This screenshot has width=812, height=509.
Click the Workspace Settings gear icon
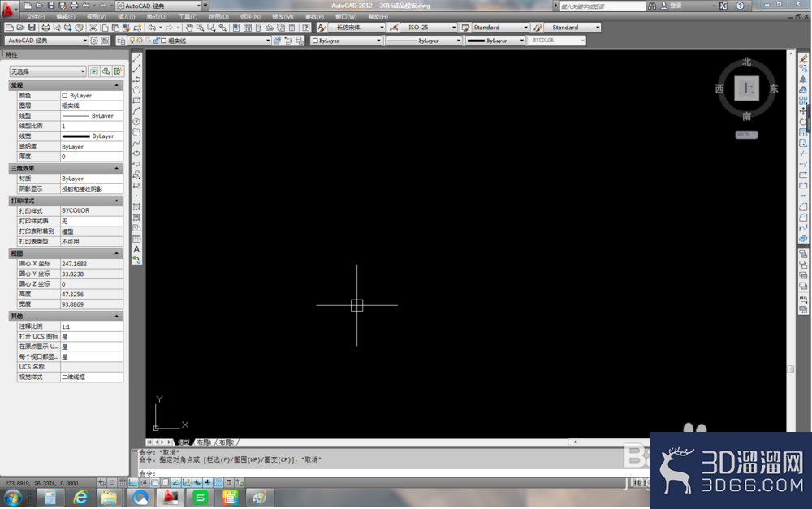[94, 41]
